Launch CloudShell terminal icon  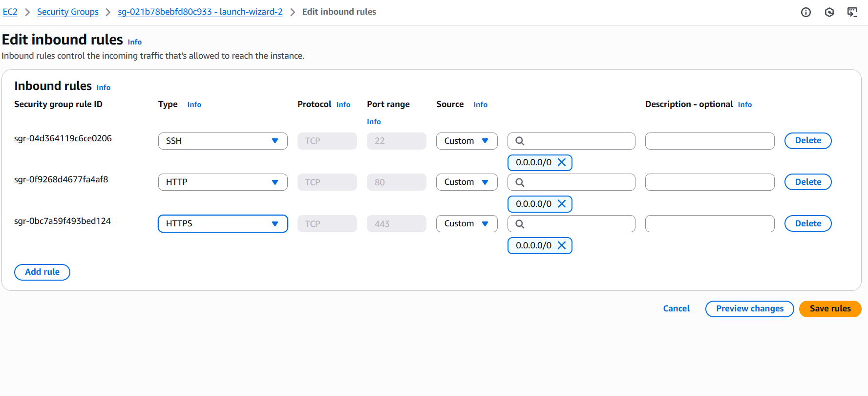click(x=852, y=12)
